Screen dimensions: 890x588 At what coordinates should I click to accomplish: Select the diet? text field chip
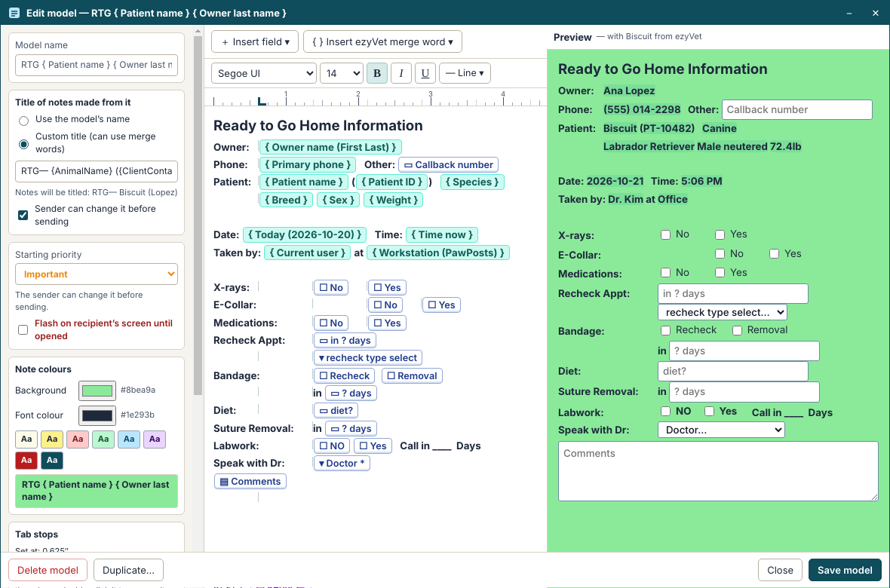[x=336, y=410]
